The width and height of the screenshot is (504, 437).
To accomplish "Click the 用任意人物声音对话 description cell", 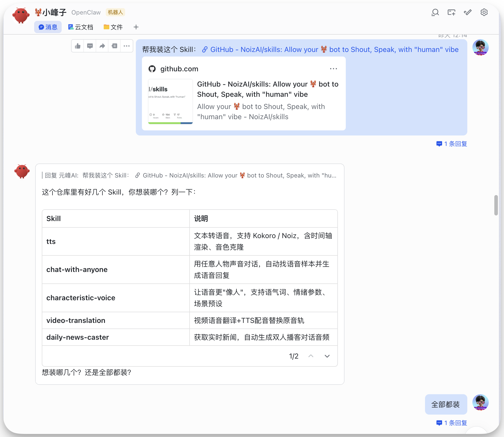I will click(264, 270).
